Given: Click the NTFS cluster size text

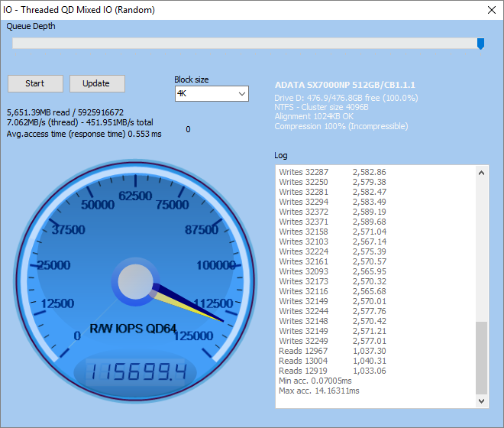Looking at the screenshot, I should point(321,107).
